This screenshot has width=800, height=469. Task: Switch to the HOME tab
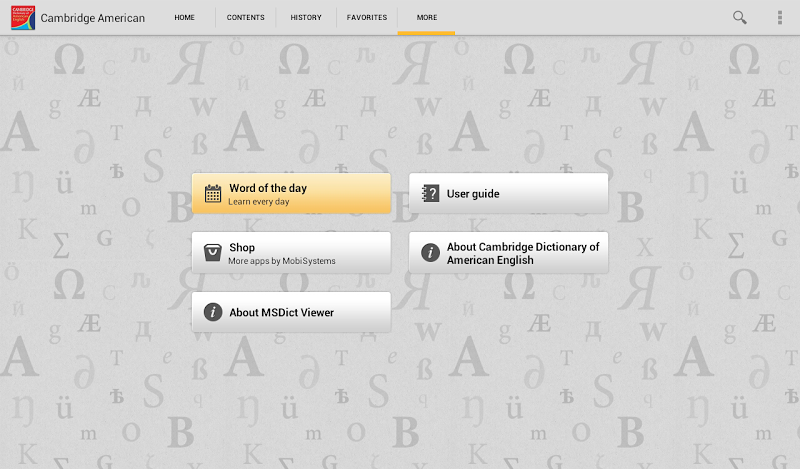(x=184, y=17)
